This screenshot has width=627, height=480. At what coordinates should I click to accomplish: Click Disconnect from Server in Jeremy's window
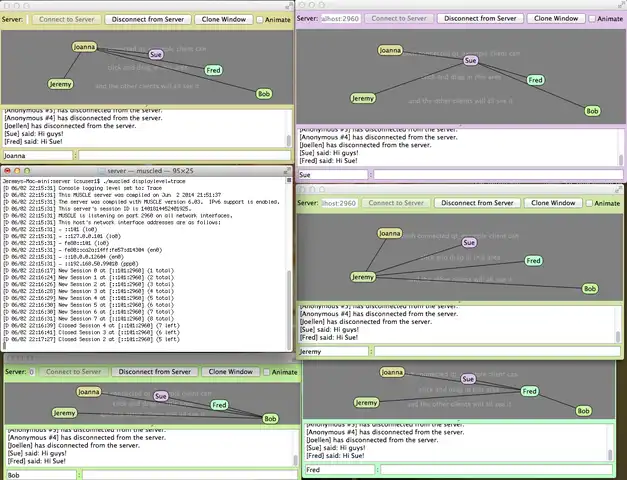point(477,203)
